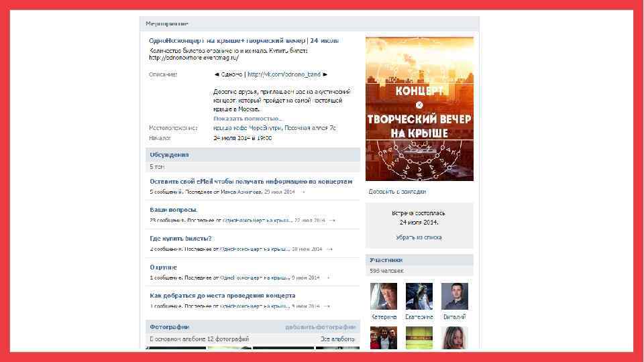Go to last message arrow in Ваши вопросы
Screen dimensions: 644x362
332,221
